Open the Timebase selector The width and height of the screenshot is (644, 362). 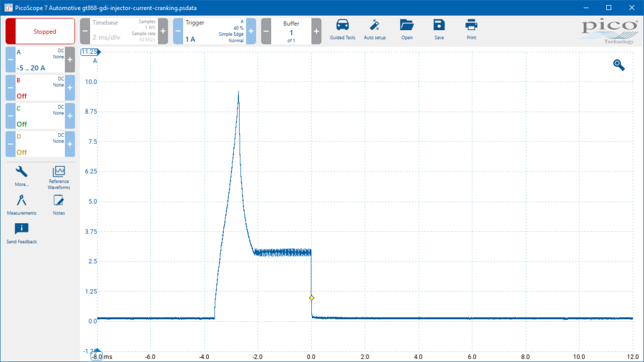click(x=124, y=31)
